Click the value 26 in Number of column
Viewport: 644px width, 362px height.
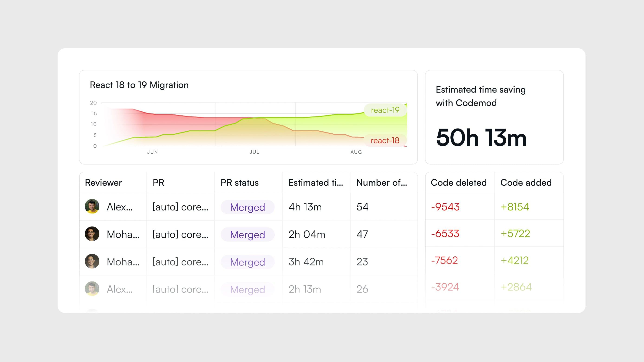pos(362,289)
